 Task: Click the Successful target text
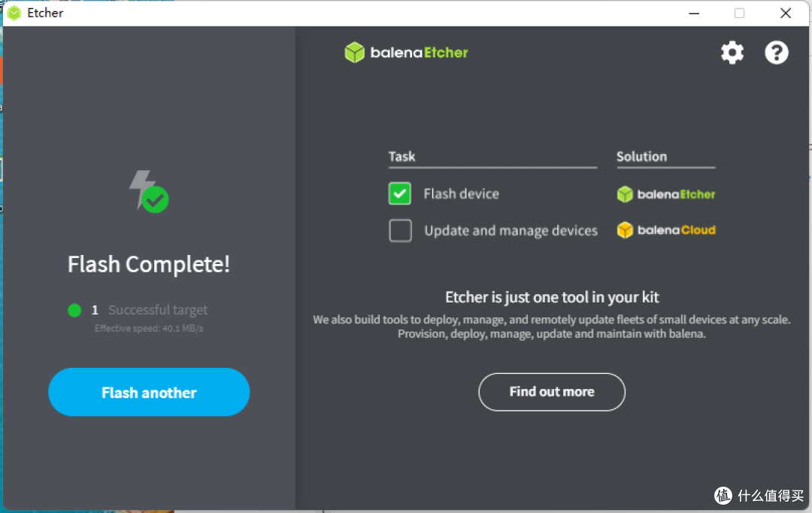[158, 310]
